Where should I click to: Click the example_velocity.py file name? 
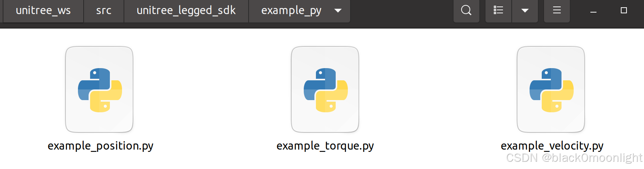click(x=552, y=146)
